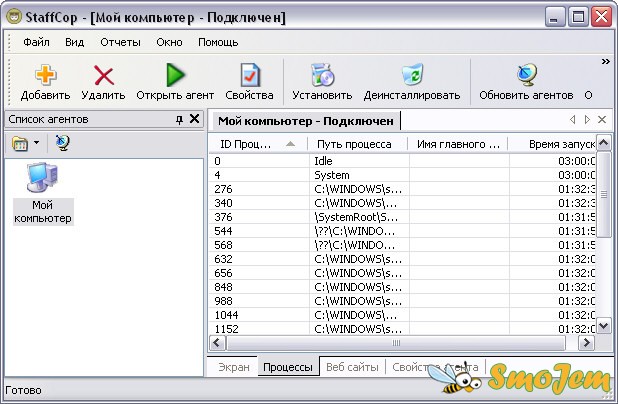Click the network globe icon in agent list toolbar
The height and width of the screenshot is (404, 618).
(62, 143)
